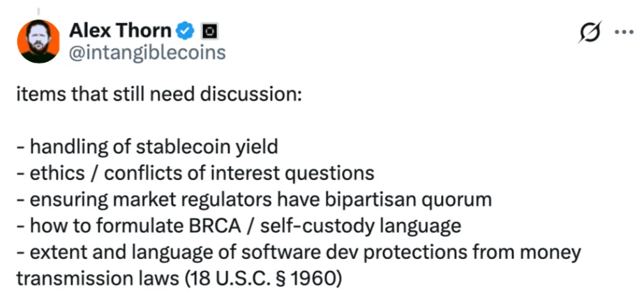Viewport: 644px width, 296px height.
Task: Click the "items that still need discussion:" line
Action: point(158,94)
